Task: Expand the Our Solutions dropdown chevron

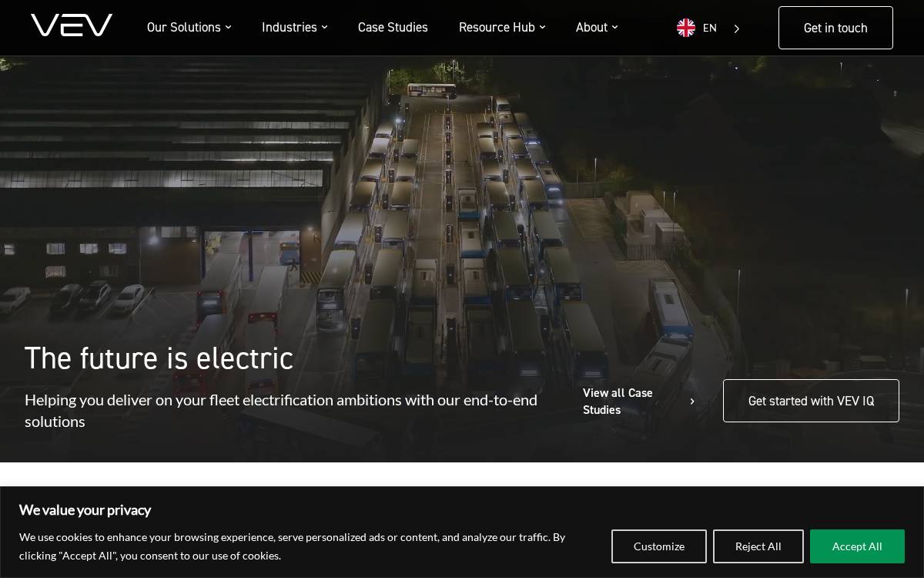Action: pyautogui.click(x=228, y=27)
